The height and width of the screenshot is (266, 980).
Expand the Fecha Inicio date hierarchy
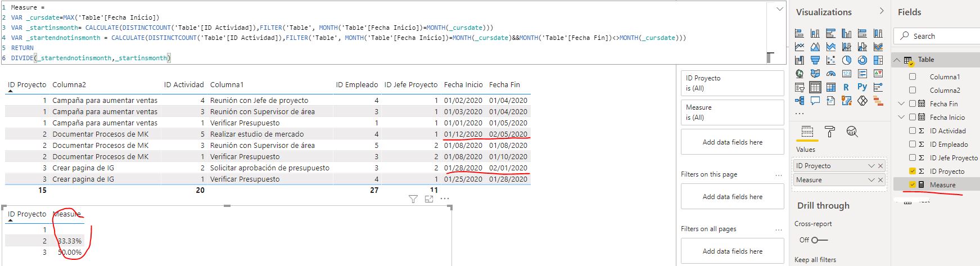click(x=902, y=117)
